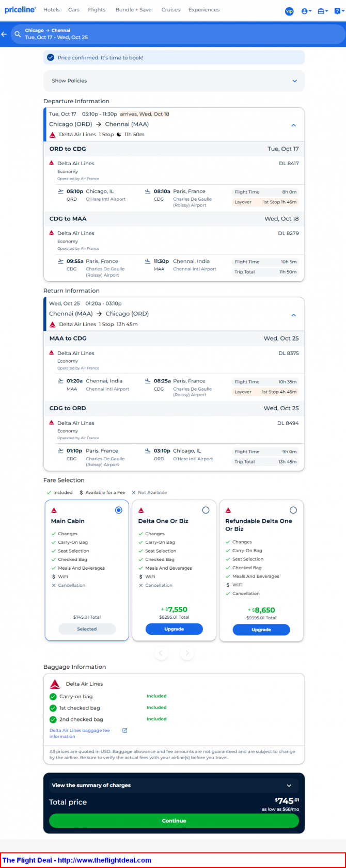
Task: Open the help question mark dropdown
Action: click(339, 11)
